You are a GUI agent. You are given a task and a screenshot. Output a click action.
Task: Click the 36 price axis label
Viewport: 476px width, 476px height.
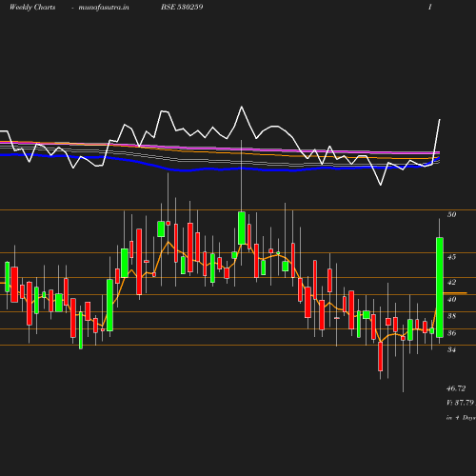(451, 333)
